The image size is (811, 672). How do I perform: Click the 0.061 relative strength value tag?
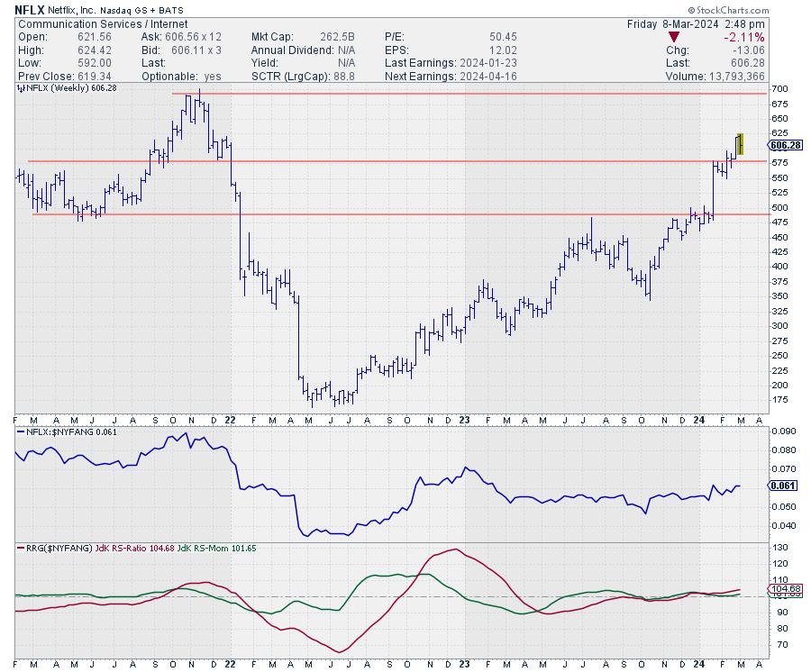pyautogui.click(x=784, y=486)
